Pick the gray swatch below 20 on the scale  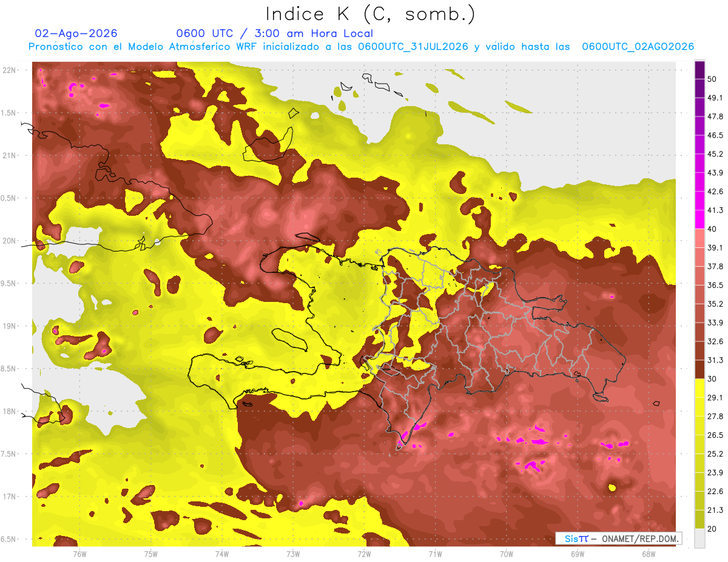click(x=699, y=538)
